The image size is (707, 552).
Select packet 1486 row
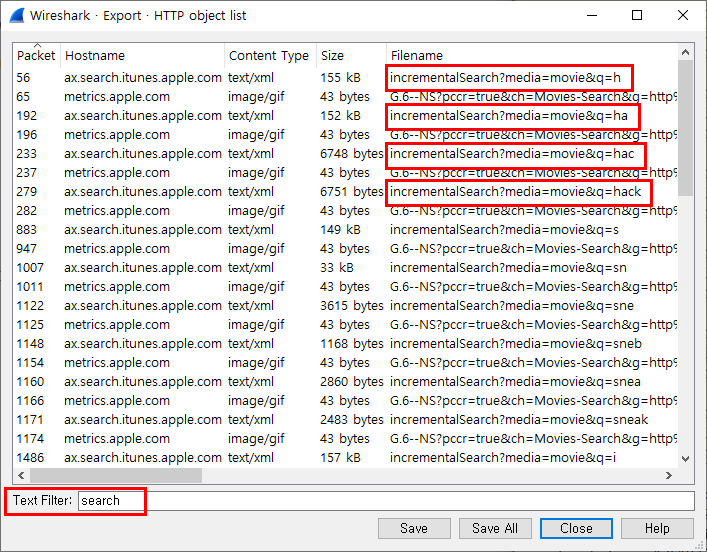345,458
